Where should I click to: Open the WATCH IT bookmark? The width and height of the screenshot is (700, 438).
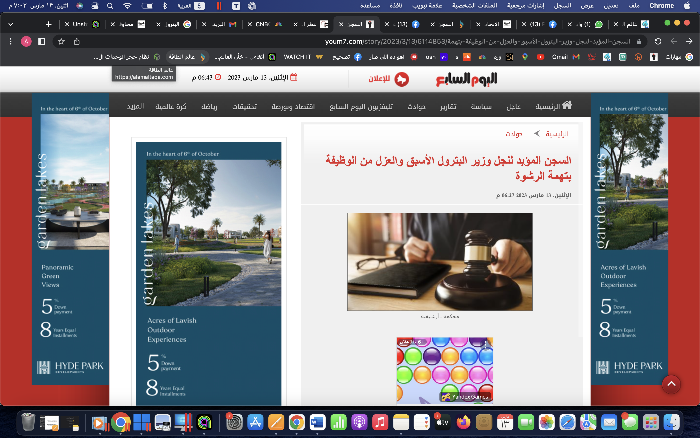pos(303,57)
